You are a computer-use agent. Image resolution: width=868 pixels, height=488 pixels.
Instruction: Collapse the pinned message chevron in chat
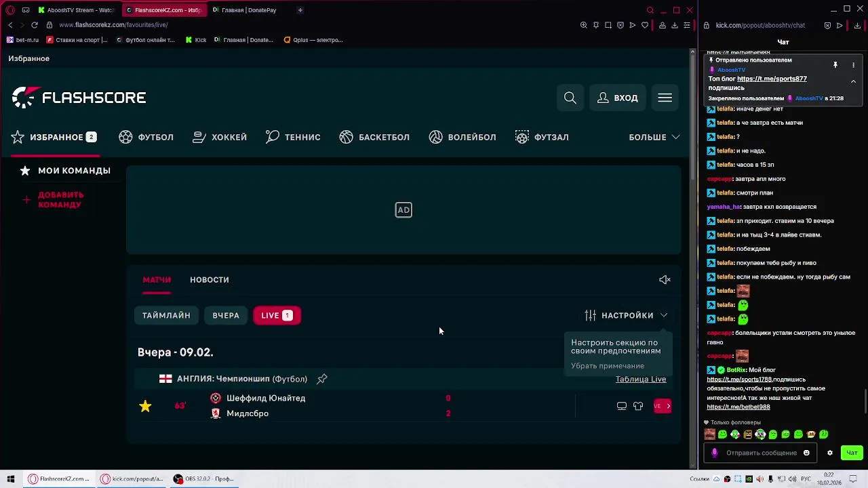coord(853,81)
